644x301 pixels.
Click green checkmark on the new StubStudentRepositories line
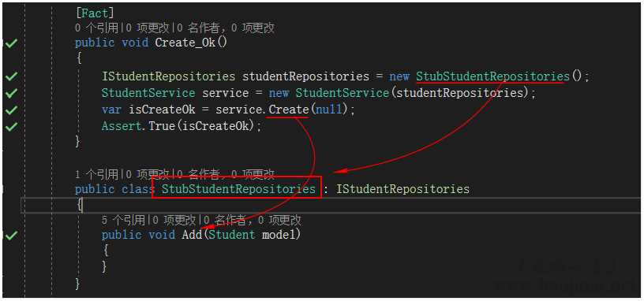tap(11, 76)
